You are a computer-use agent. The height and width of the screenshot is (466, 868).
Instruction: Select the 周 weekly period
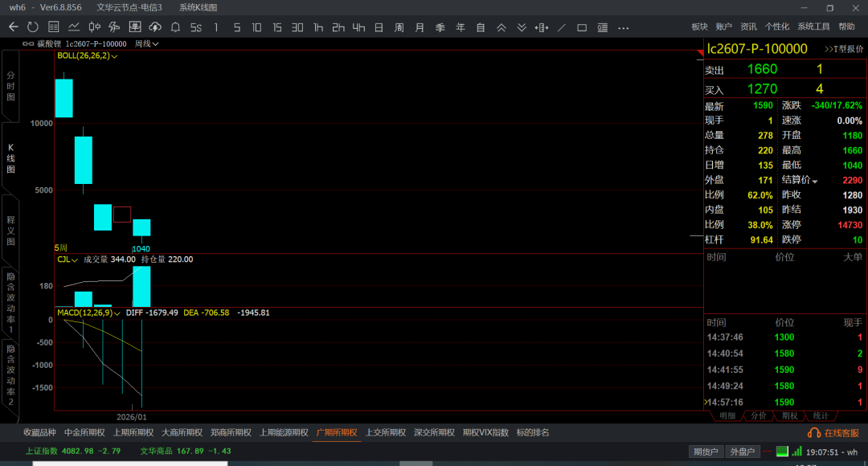[x=399, y=27]
